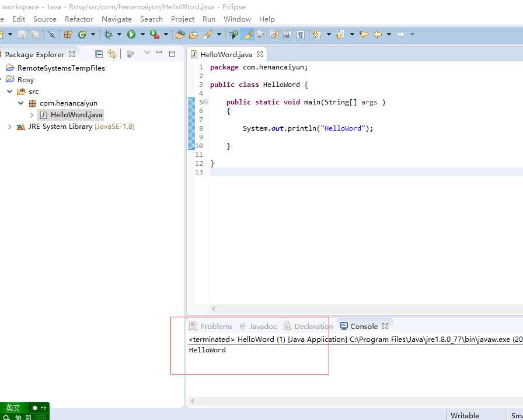Click the Search flashlight icon
The width and height of the screenshot is (523, 420).
(x=208, y=34)
